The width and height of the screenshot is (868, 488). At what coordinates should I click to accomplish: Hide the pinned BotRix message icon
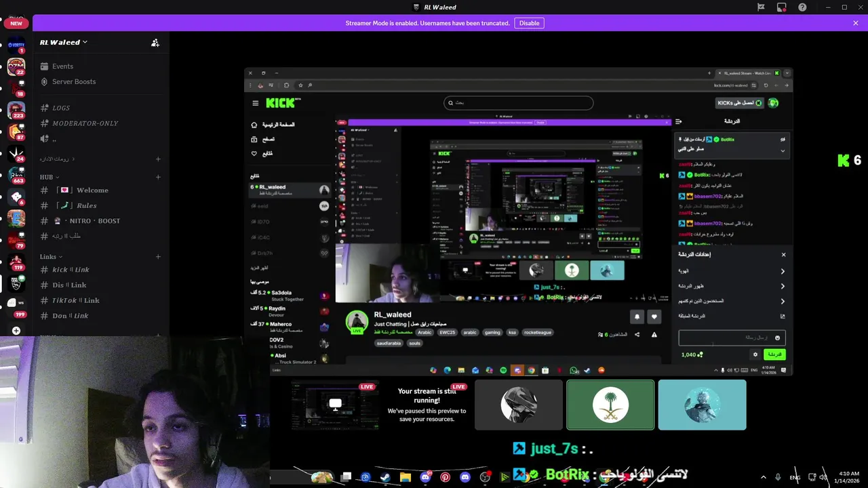point(783,139)
